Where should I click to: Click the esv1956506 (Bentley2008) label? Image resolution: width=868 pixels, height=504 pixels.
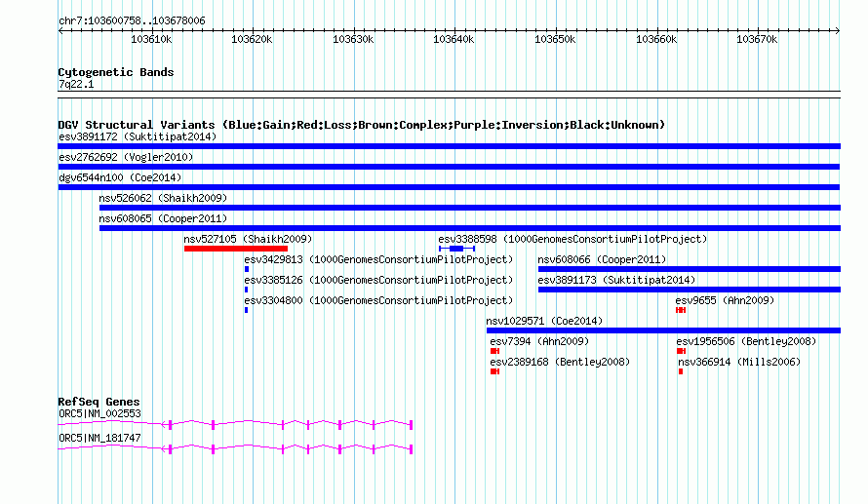point(746,341)
